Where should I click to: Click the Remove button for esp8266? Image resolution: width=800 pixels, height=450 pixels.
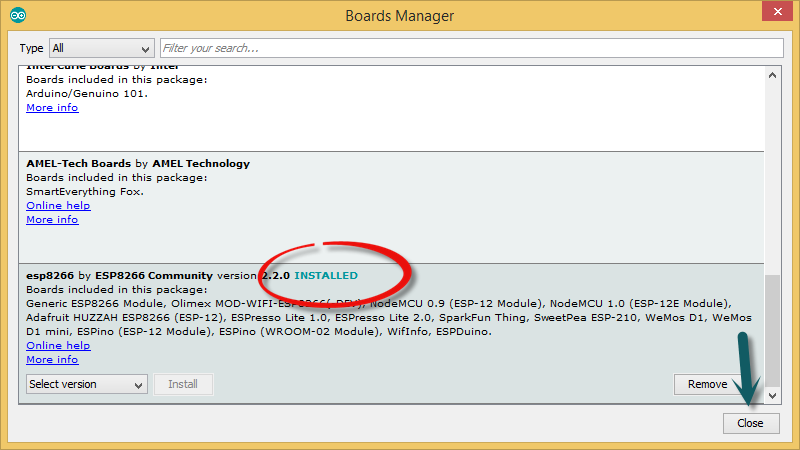click(707, 384)
